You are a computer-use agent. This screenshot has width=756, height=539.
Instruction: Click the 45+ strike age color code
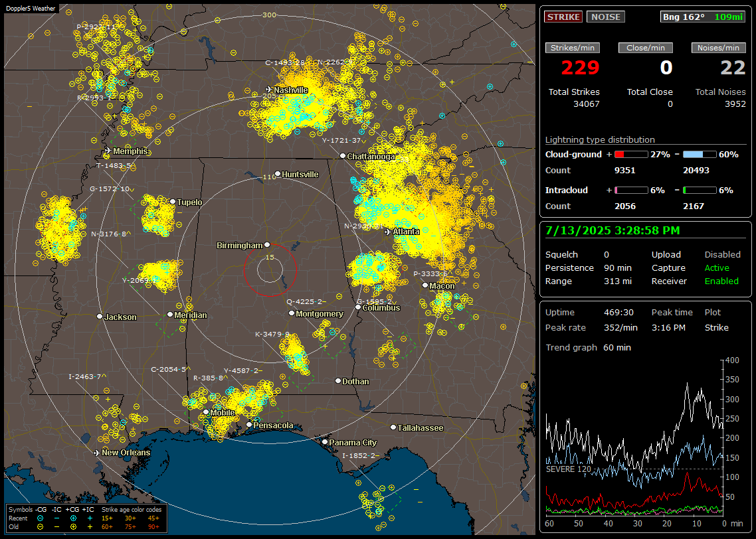(153, 518)
